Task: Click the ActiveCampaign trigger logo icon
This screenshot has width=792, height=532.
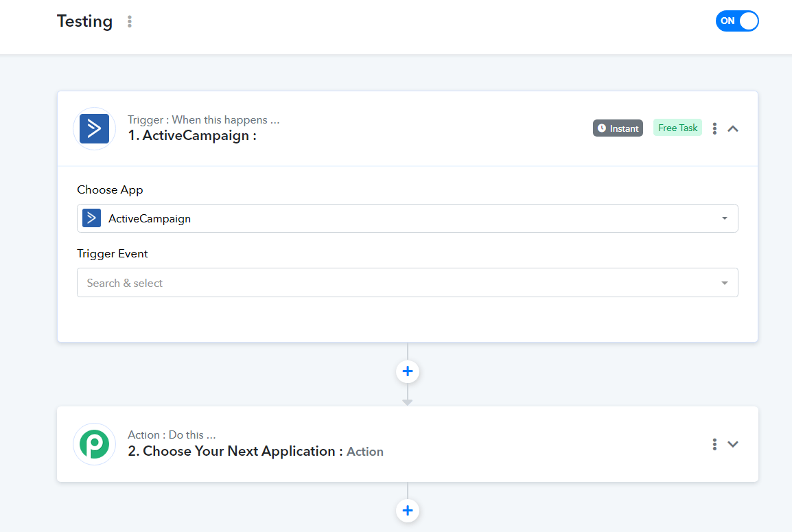Action: (95, 129)
